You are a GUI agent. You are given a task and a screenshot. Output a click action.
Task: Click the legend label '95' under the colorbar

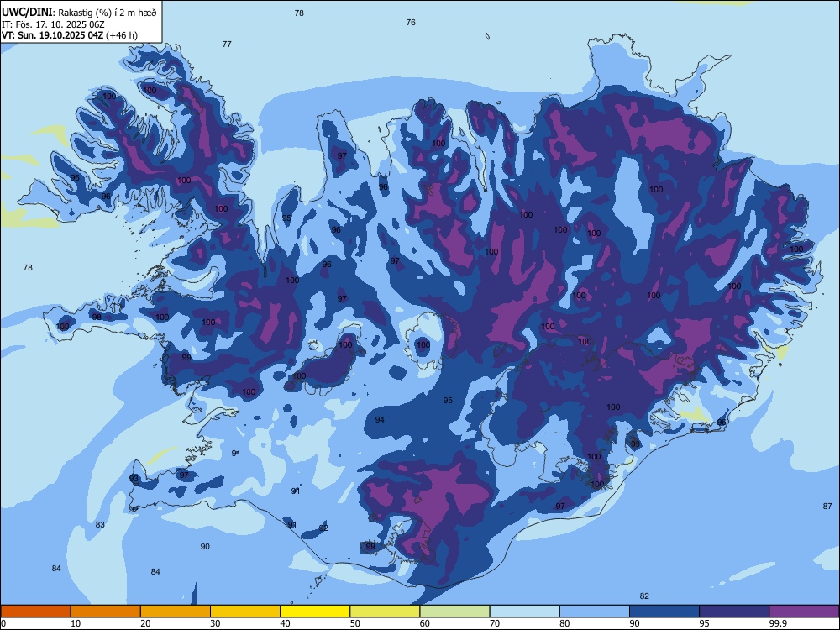click(x=705, y=623)
